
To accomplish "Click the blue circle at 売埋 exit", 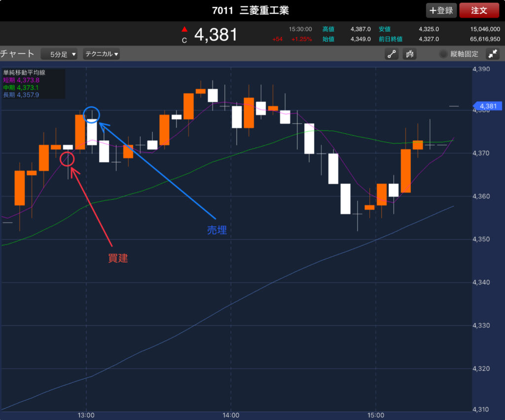I will (x=92, y=115).
